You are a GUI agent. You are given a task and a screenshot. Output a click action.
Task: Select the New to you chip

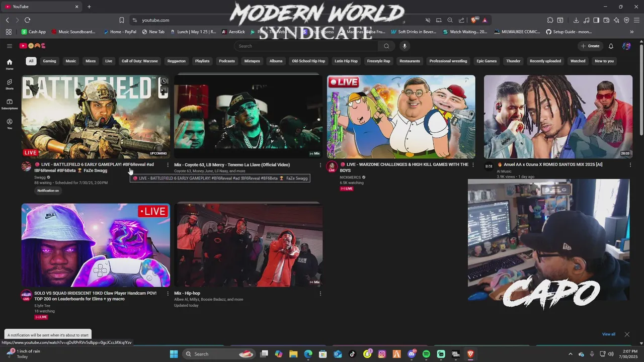tap(604, 61)
